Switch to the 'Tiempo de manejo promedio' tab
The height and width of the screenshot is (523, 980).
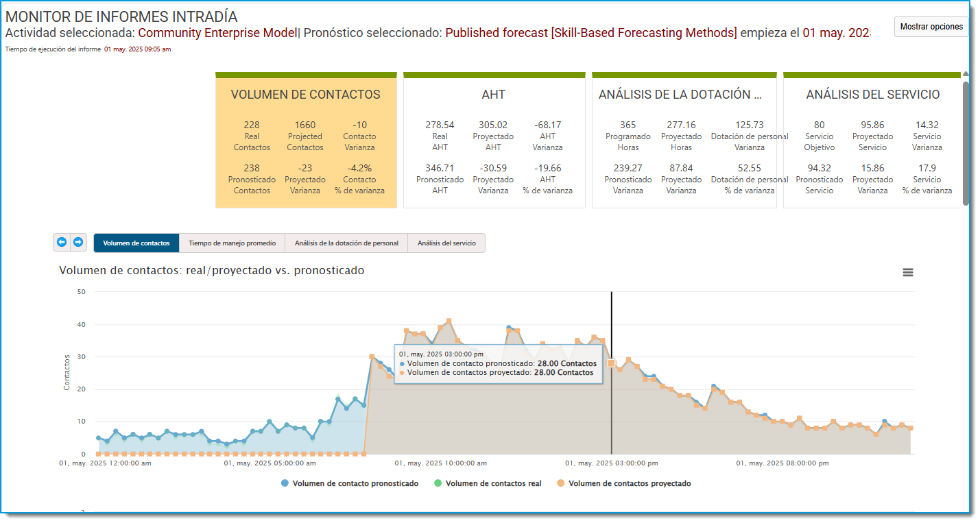click(x=232, y=243)
